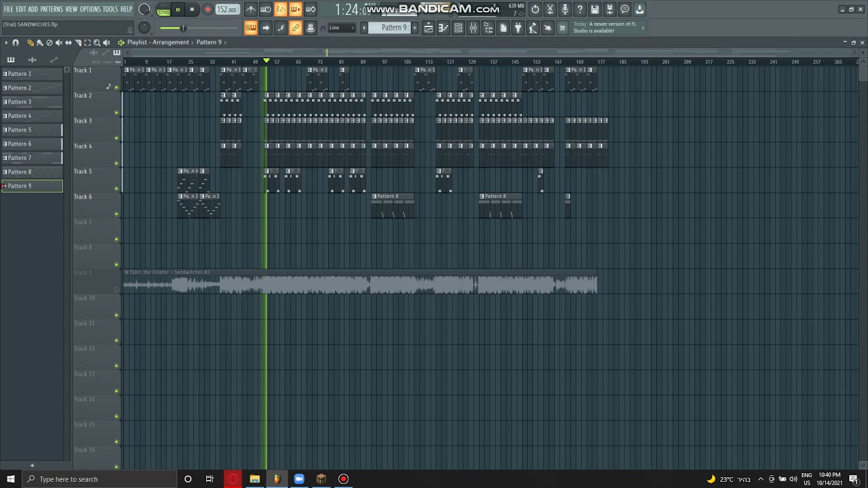The height and width of the screenshot is (488, 868).
Task: Click the tempo field showing 152.000
Action: [x=227, y=9]
